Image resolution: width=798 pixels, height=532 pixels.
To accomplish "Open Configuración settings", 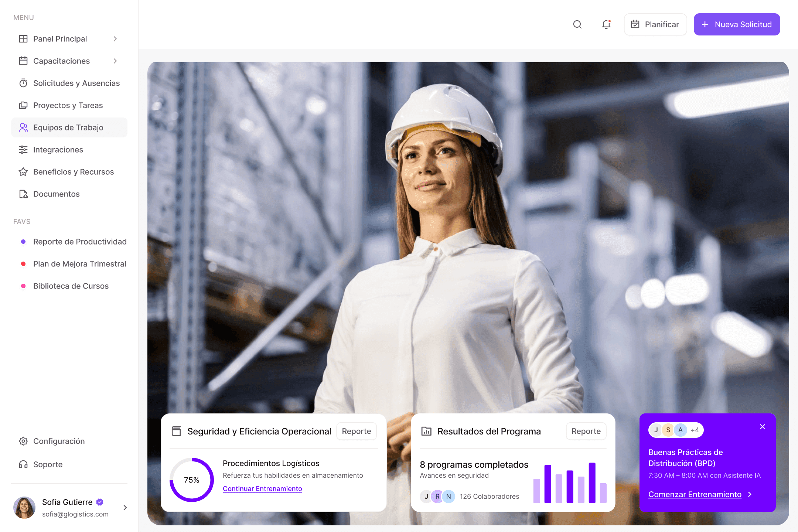I will pyautogui.click(x=69, y=441).
